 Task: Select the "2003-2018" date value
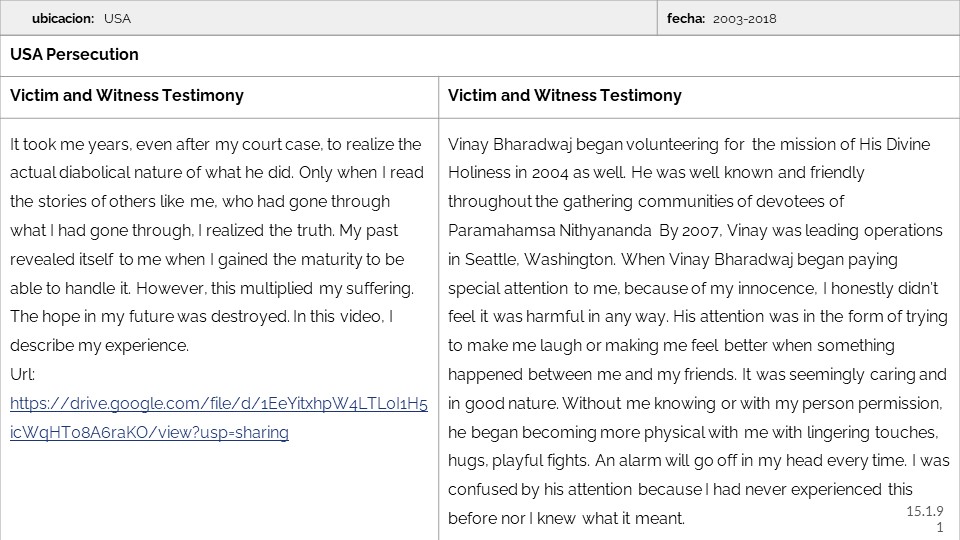745,18
